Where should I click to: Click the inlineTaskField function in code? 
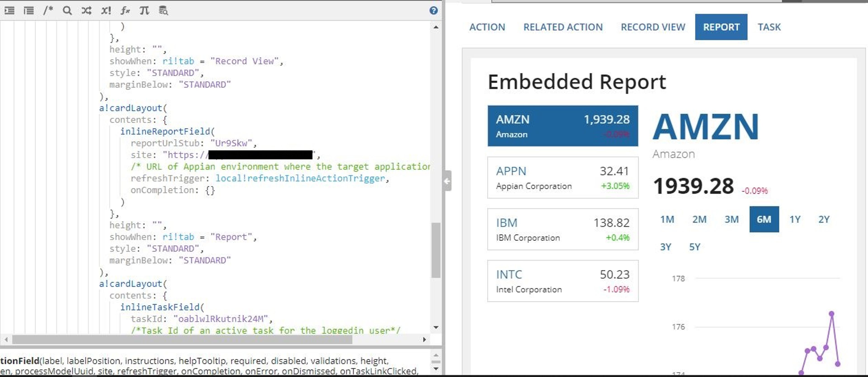point(160,307)
